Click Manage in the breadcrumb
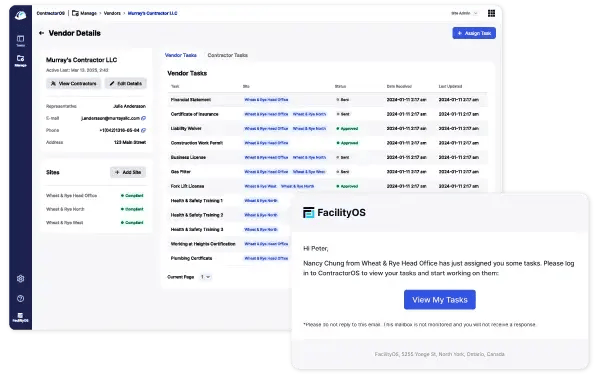This screenshot has width=600, height=376. 85,13
